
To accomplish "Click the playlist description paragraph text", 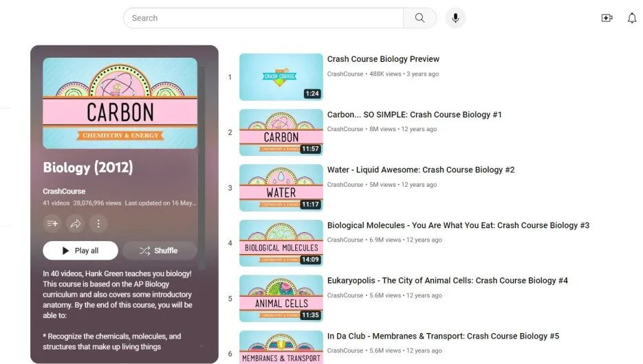I will click(118, 295).
